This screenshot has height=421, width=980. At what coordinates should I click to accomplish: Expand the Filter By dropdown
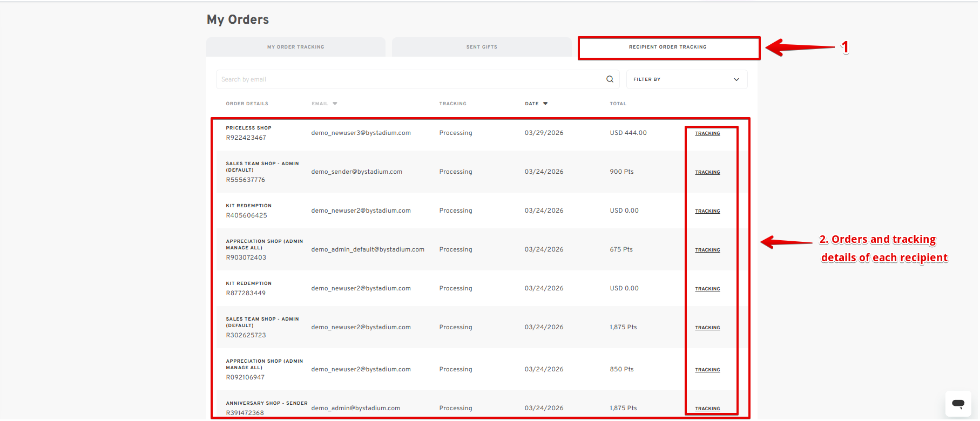686,79
